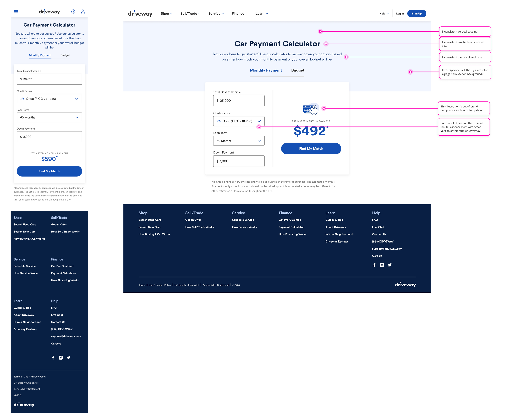Select mobile Monthly Payment tab
The image size is (505, 420).
(x=40, y=55)
